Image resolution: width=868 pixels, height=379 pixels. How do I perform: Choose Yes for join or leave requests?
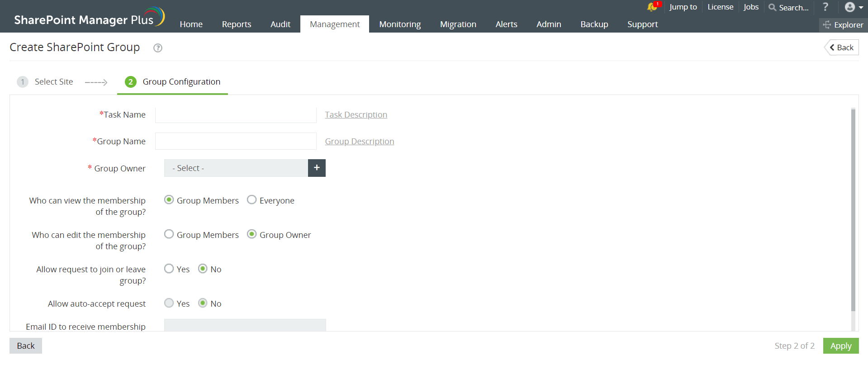[x=169, y=269]
